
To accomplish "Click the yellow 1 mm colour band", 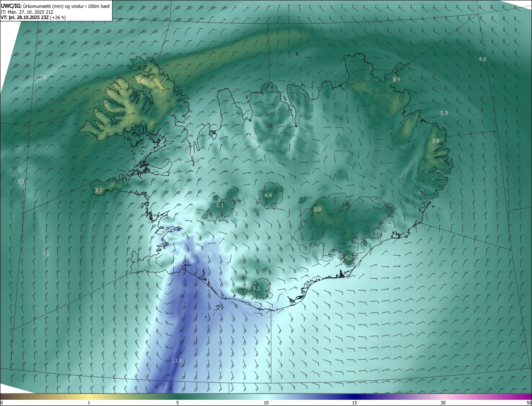I will click(89, 396).
